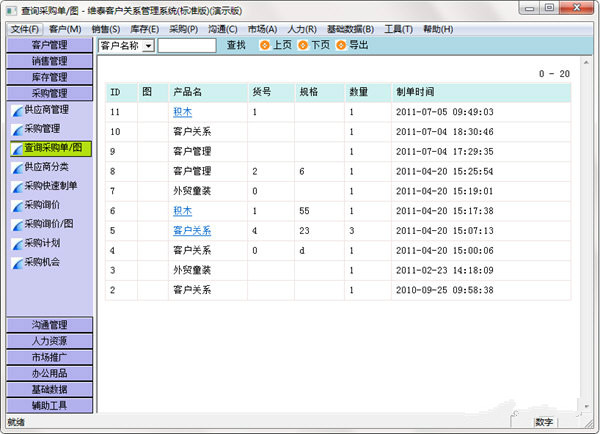The height and width of the screenshot is (434, 600).
Task: Click the 采购机会 sidebar icon
Action: [x=18, y=263]
